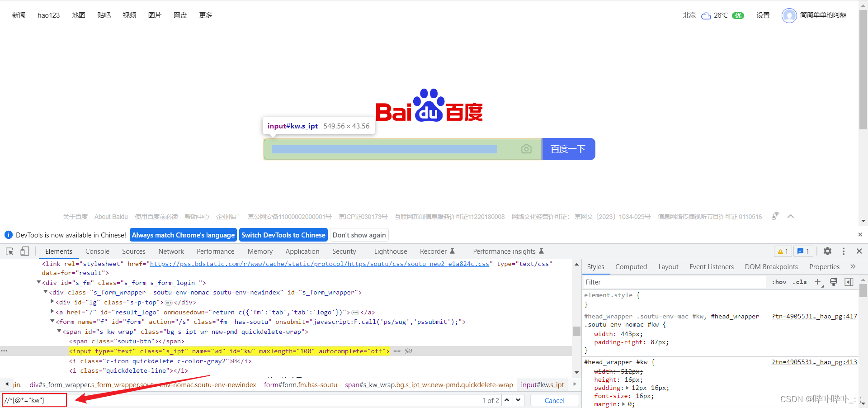Click the weather cloud icon
This screenshot has width=868, height=408.
point(706,16)
